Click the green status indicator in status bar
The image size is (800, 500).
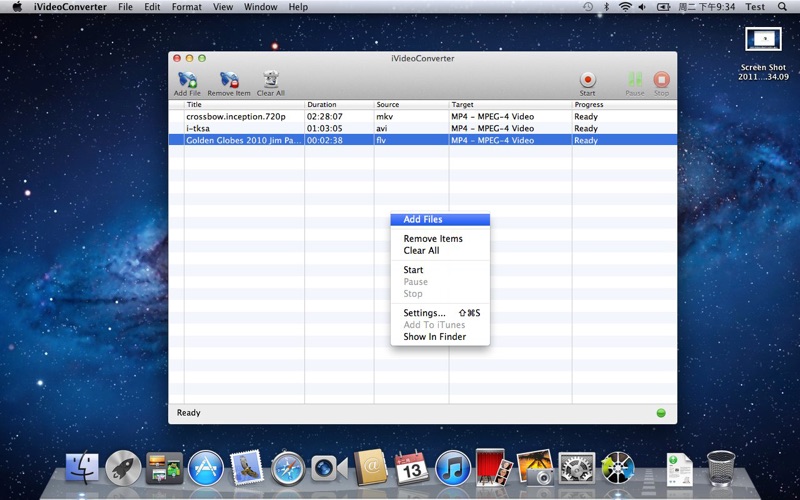[x=661, y=413]
